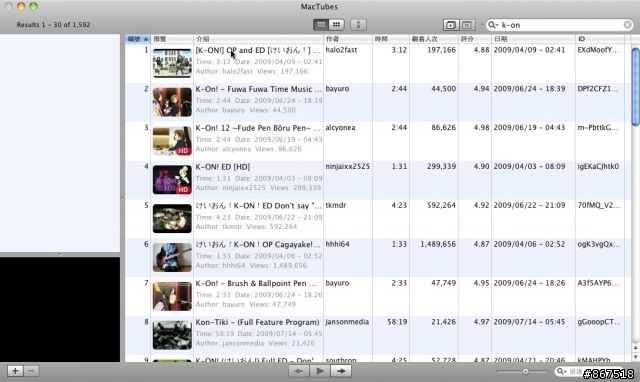Viewport: 640px width, 382px height.
Task: Open the info panel button in toolbar
Action: click(358, 25)
